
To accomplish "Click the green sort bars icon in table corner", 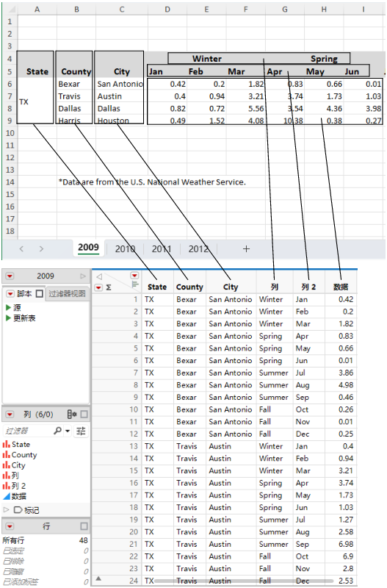I will point(135,285).
